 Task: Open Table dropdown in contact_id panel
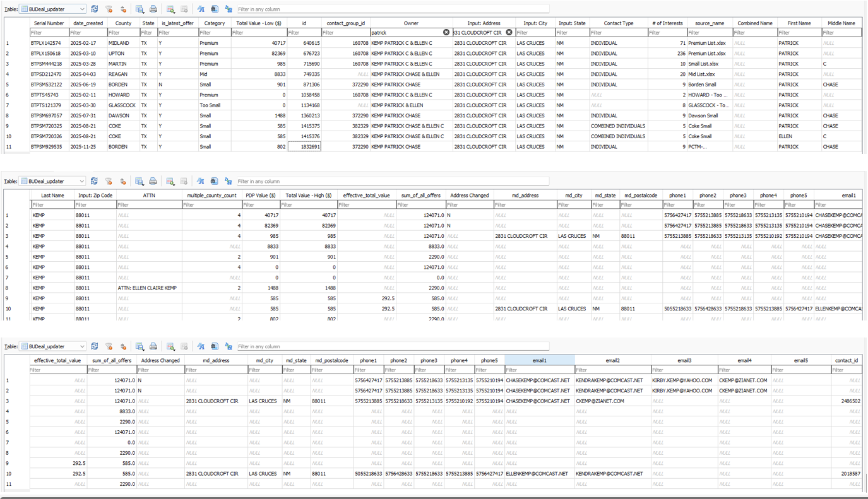coord(53,346)
